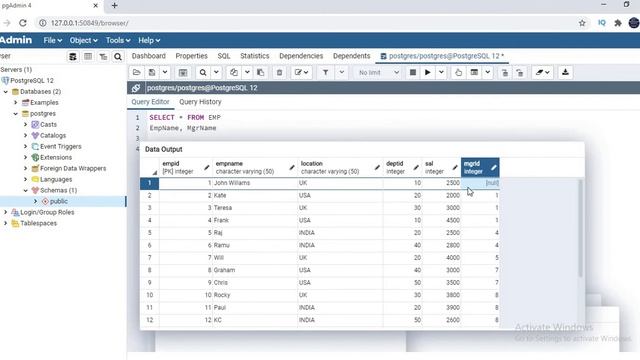This screenshot has height=360, width=640.
Task: Open filter options dropdown arrow
Action: [342, 73]
